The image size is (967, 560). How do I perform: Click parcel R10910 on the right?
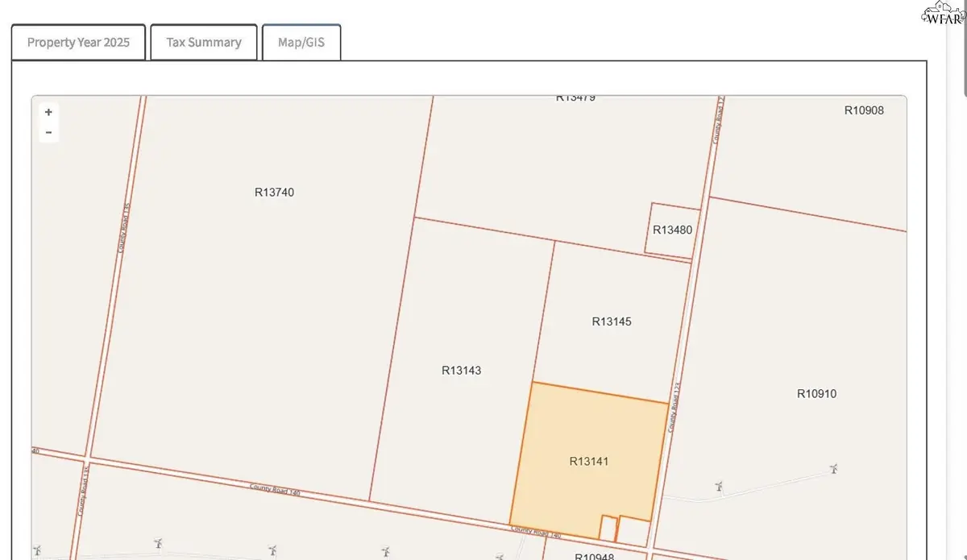point(816,394)
